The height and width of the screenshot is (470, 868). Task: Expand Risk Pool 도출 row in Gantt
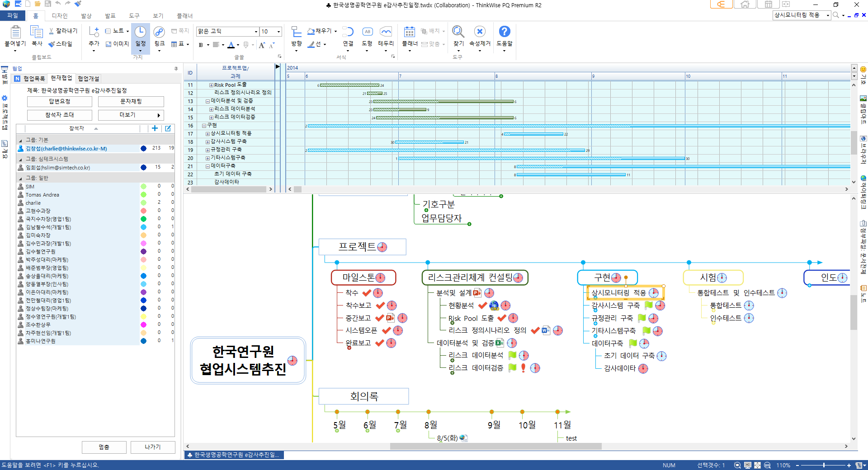(211, 85)
